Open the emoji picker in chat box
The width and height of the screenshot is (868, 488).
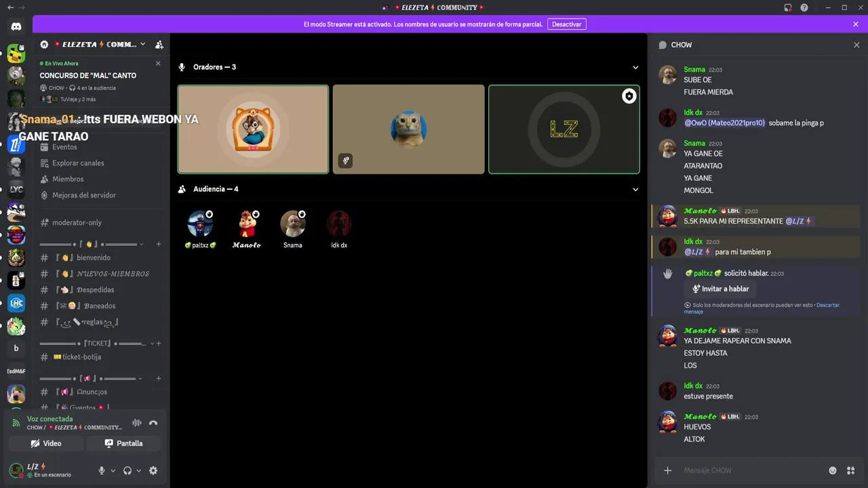[x=833, y=470]
